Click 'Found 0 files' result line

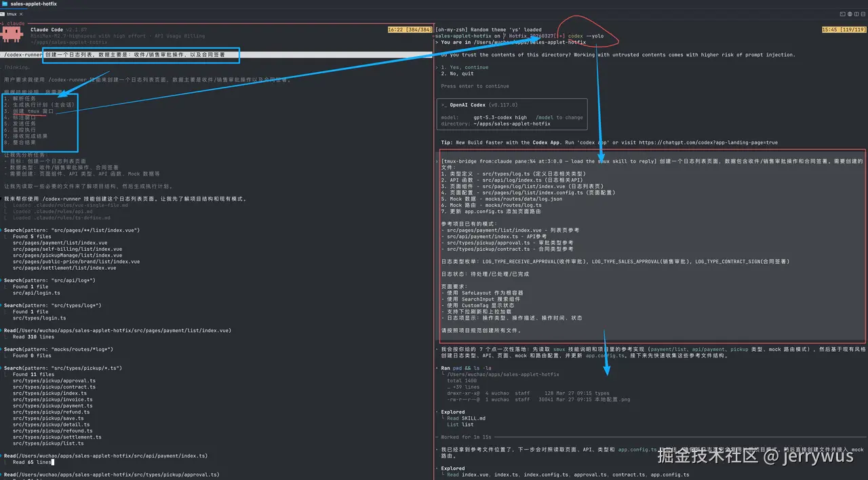click(33, 356)
